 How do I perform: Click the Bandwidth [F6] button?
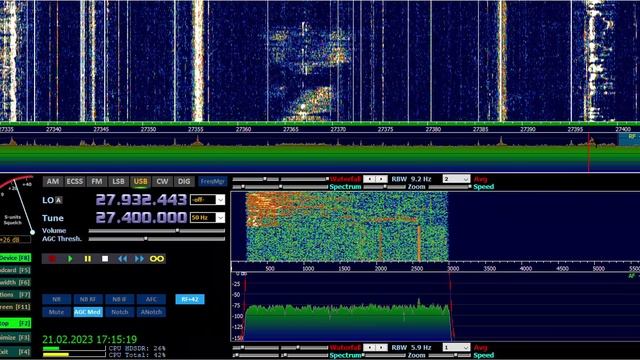pos(15,282)
